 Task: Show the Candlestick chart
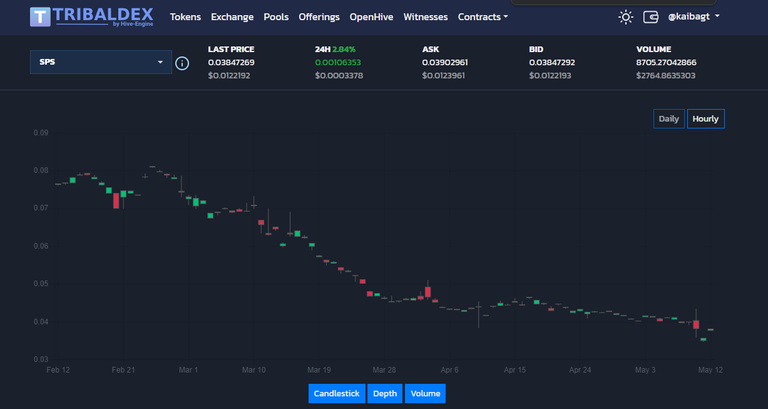pos(336,393)
